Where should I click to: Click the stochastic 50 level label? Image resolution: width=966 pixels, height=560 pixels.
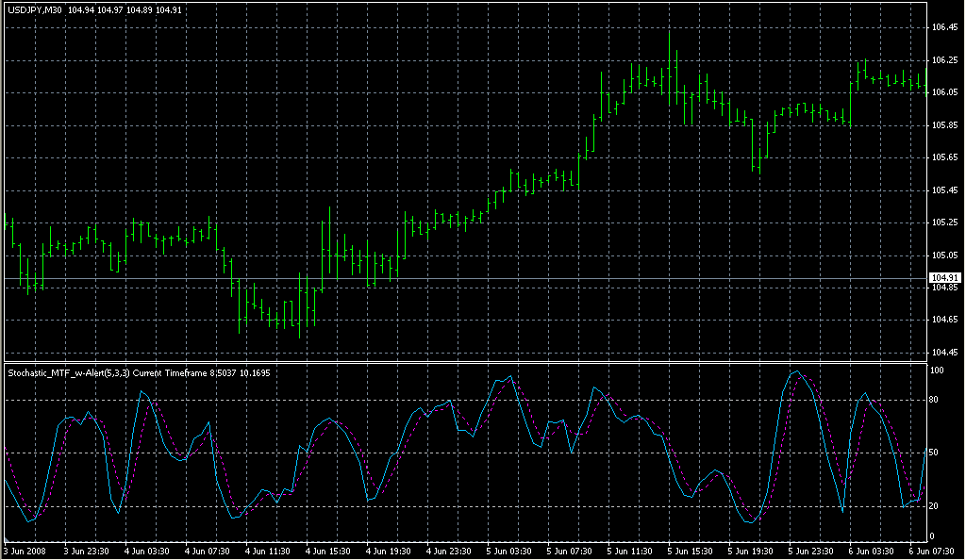tap(935, 453)
